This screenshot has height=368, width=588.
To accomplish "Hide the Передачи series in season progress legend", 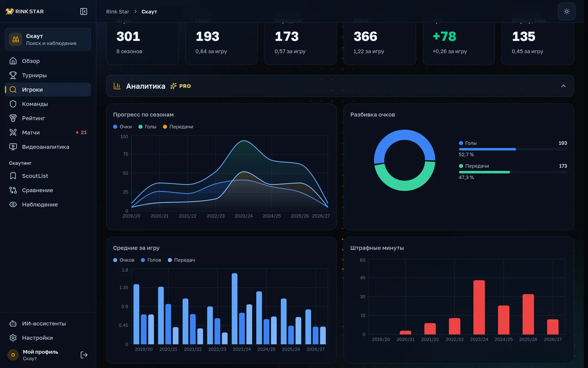I will (178, 127).
